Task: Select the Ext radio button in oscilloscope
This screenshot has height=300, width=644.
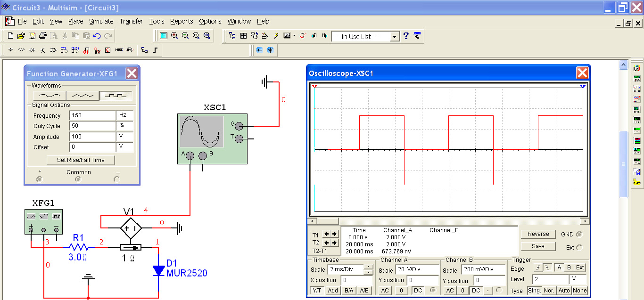Action: pos(579,247)
